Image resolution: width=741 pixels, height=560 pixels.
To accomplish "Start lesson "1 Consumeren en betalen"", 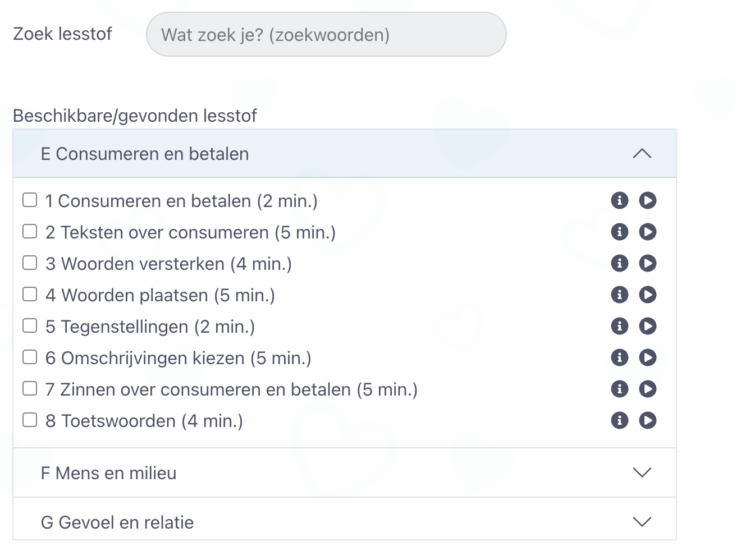I will click(647, 200).
